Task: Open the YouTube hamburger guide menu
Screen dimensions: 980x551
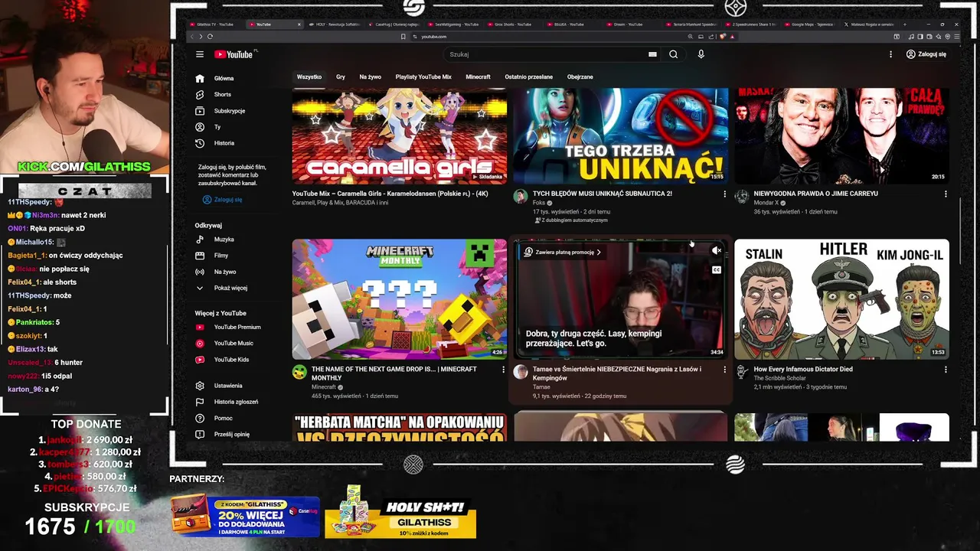Action: point(199,54)
